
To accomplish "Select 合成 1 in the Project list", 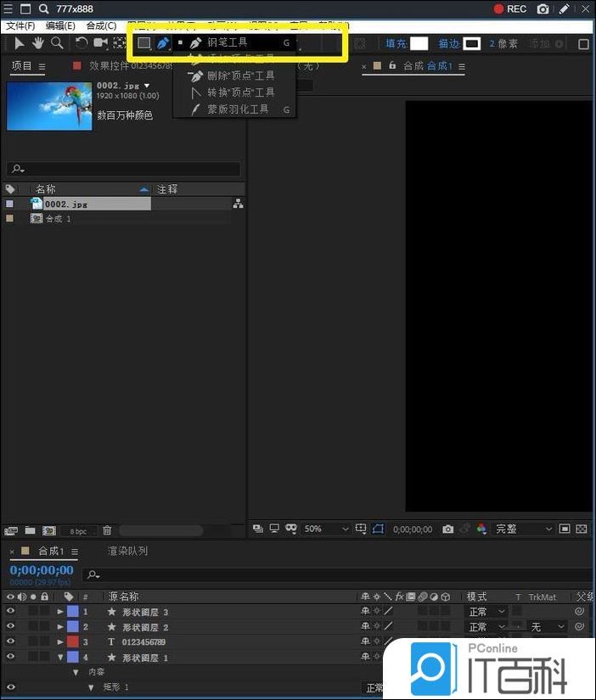I will [58, 219].
